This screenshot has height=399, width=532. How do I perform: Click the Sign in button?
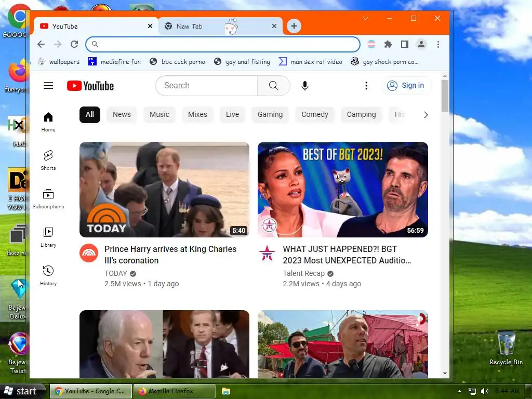click(x=406, y=86)
